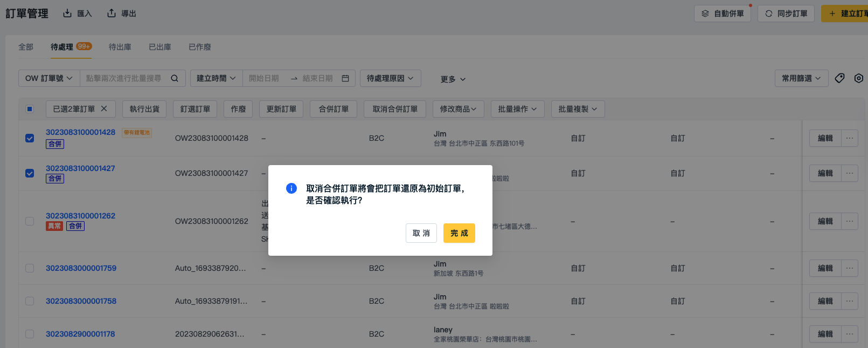The height and width of the screenshot is (348, 868).
Task: Click 取消 in the dialog
Action: tap(421, 233)
